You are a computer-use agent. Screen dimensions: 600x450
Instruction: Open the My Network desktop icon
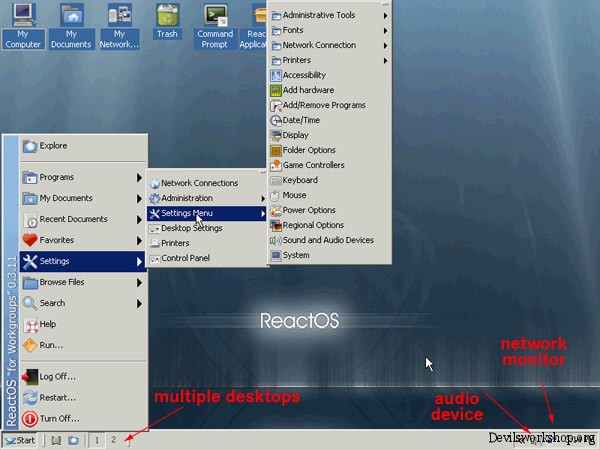pos(119,25)
